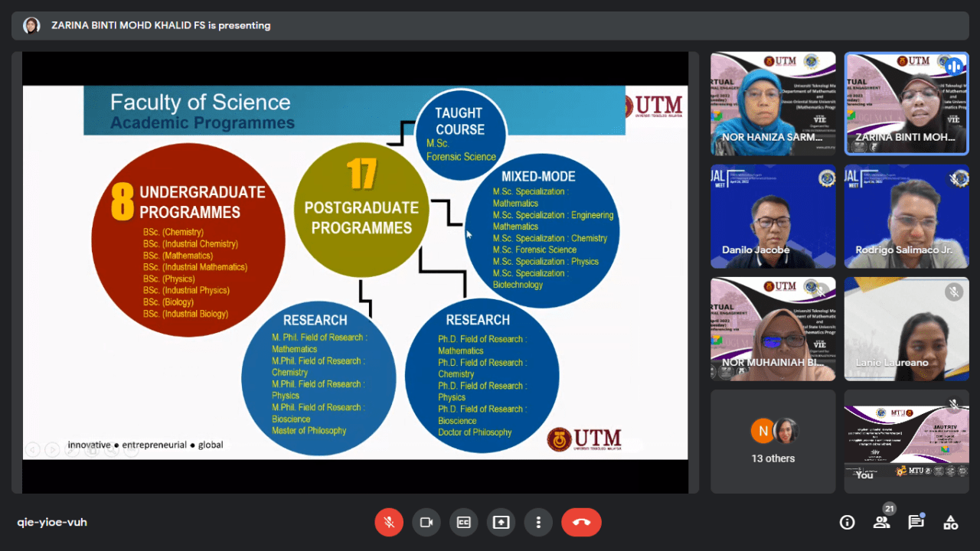Open meeting details info panel
The width and height of the screenshot is (980, 551).
tap(847, 522)
